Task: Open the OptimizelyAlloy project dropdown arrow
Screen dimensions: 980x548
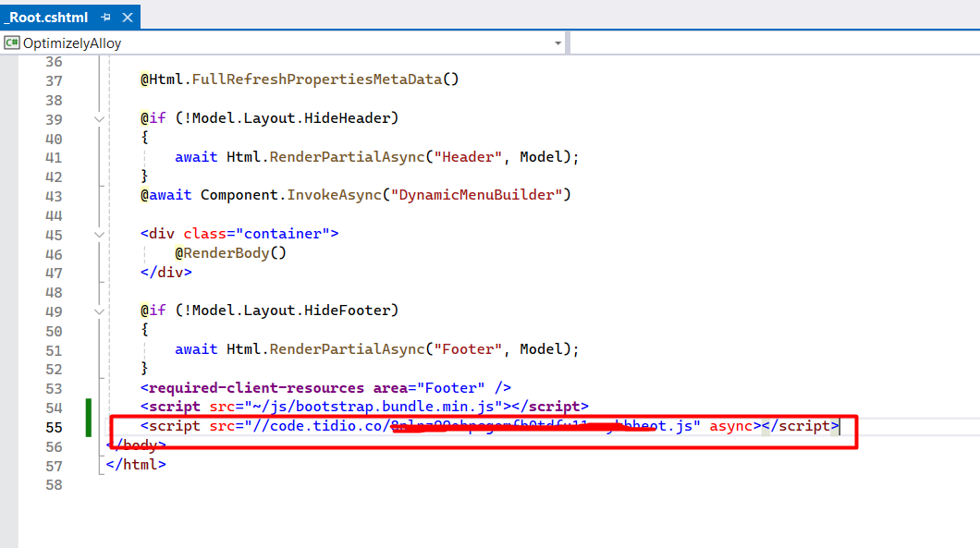Action: (x=557, y=43)
